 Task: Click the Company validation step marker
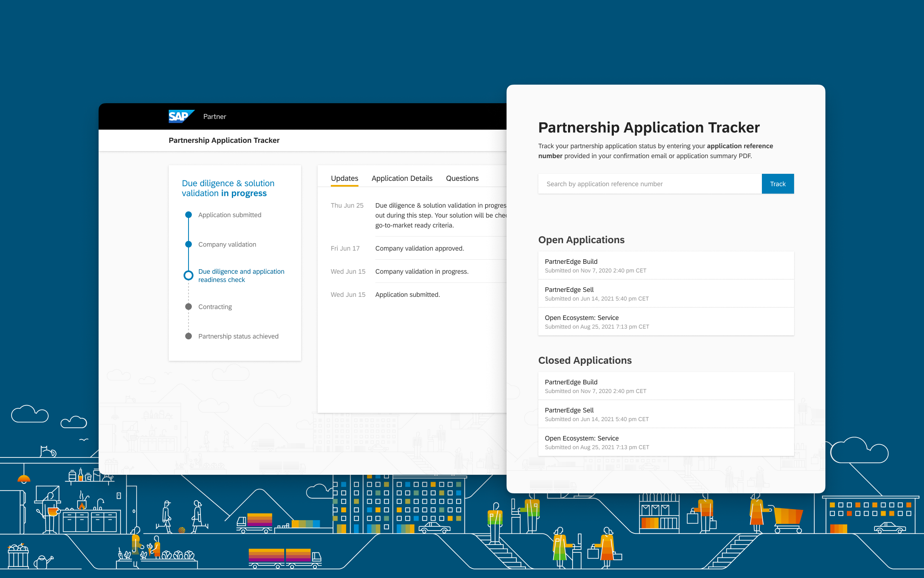click(x=189, y=244)
